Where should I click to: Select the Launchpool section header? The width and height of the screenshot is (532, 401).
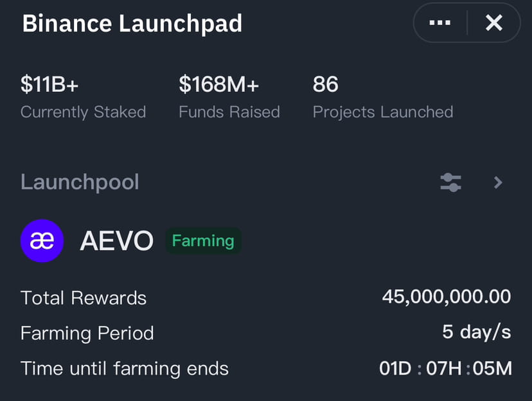80,182
